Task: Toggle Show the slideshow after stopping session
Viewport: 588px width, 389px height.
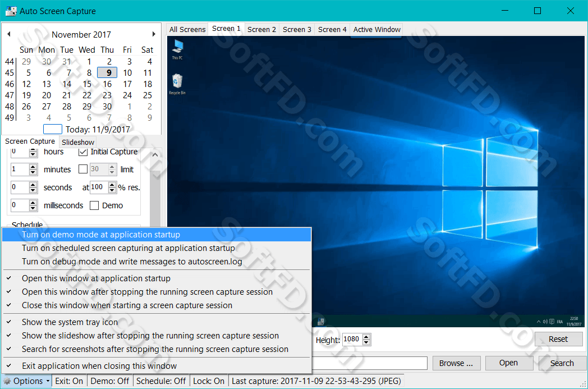Action: pos(157,336)
